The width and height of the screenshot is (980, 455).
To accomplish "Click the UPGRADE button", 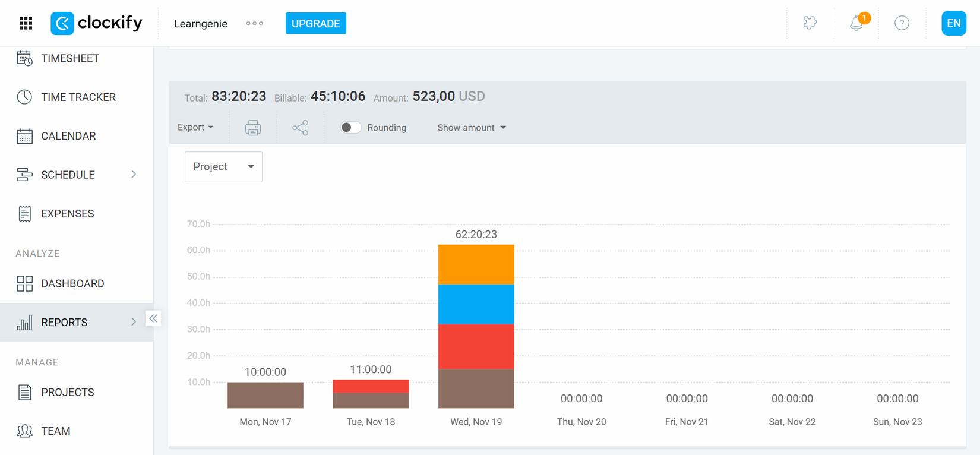I will [x=315, y=24].
